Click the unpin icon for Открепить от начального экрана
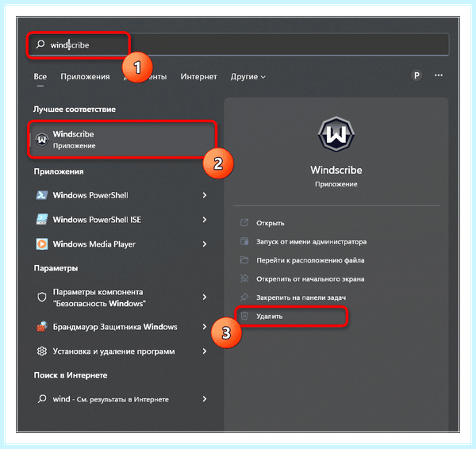The height and width of the screenshot is (449, 476). [x=244, y=278]
